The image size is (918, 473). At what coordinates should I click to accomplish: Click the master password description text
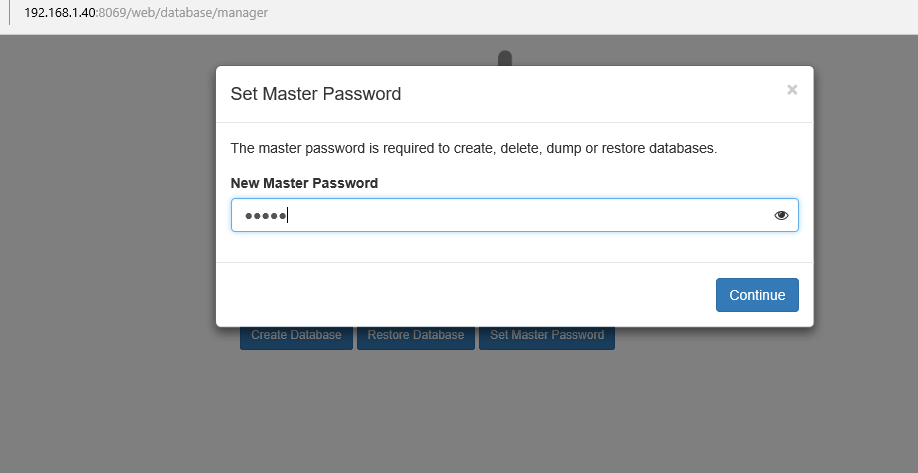474,148
